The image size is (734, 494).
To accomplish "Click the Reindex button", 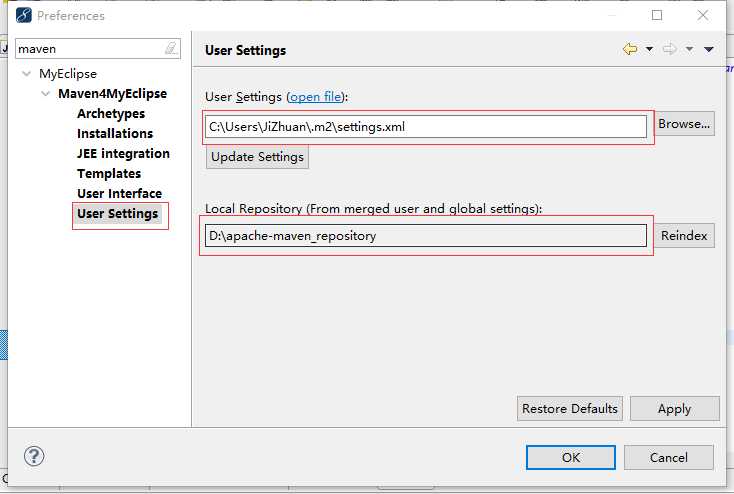I will 684,236.
